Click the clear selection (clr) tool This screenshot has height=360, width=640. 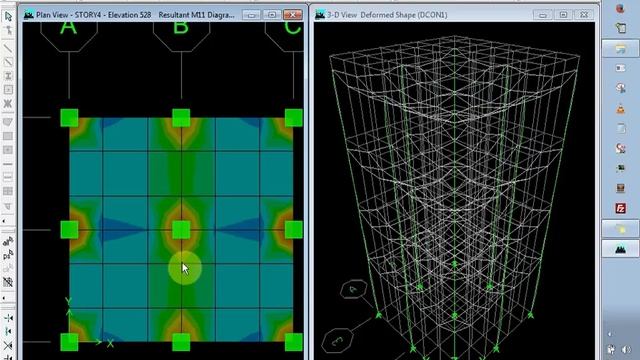8,269
